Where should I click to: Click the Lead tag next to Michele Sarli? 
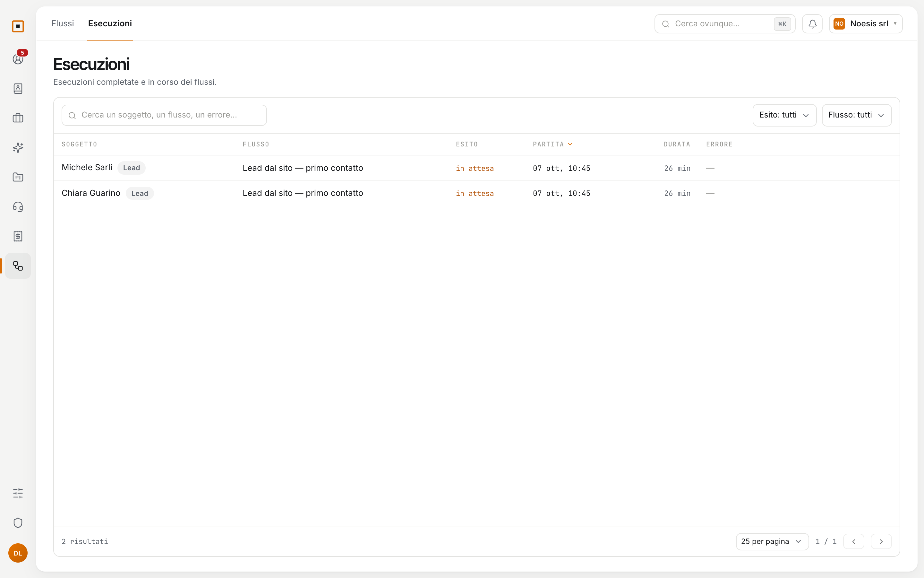pyautogui.click(x=131, y=168)
